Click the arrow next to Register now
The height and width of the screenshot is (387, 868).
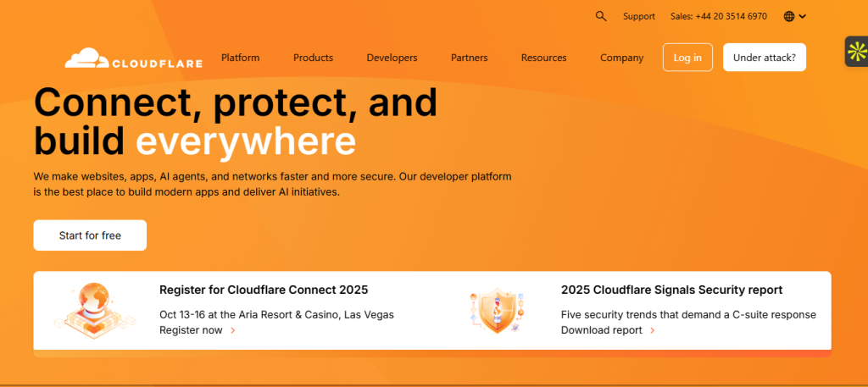click(x=233, y=330)
